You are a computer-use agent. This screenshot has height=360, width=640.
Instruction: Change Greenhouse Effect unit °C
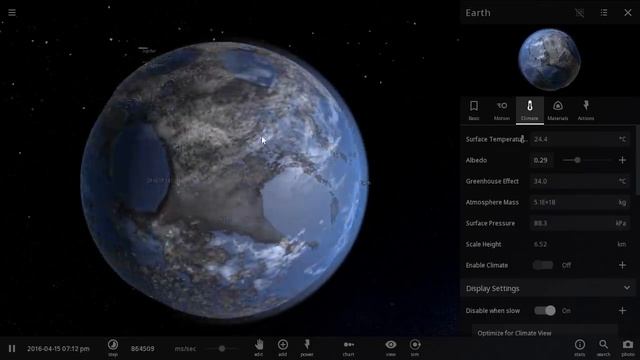tap(622, 181)
